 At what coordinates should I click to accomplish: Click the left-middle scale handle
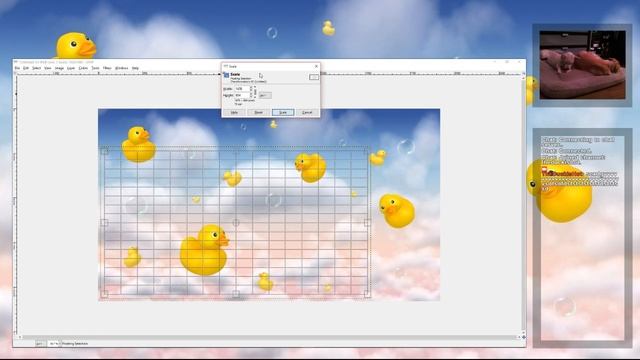coord(105,222)
